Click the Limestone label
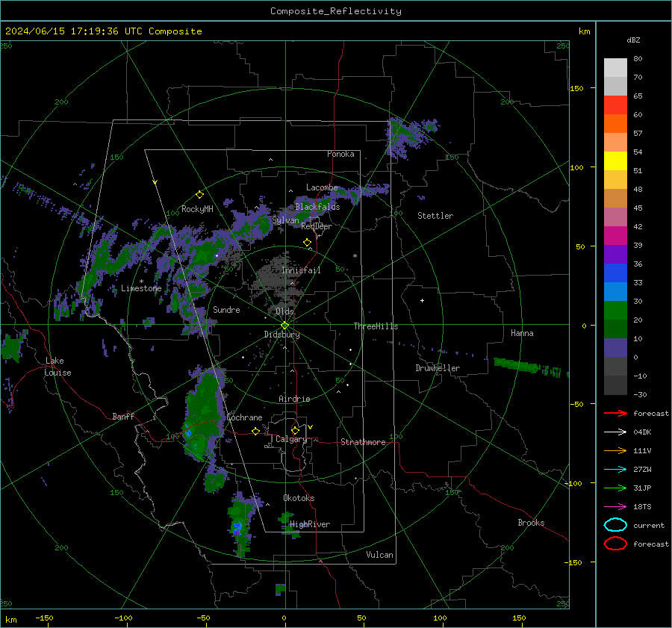 tap(141, 288)
